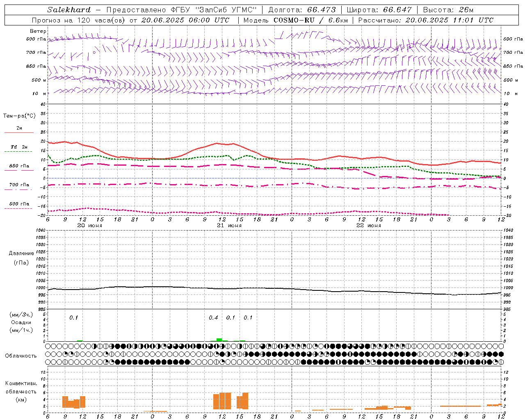
Task: Click the green precipitation bar beneath the 0.4 value
Action: tap(219, 340)
